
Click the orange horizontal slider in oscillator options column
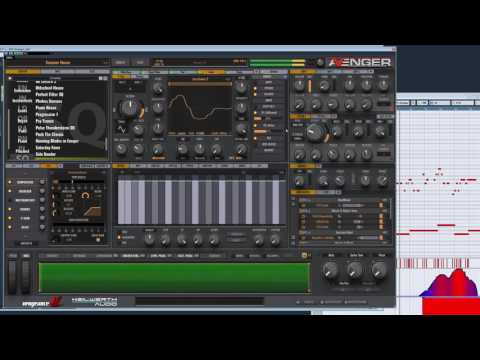click(x=260, y=132)
